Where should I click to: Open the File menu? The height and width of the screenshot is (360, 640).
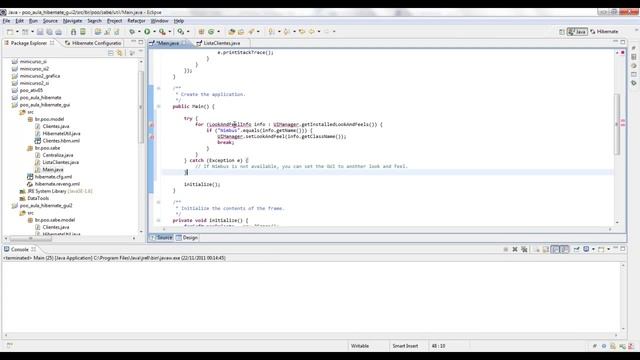[7, 21]
